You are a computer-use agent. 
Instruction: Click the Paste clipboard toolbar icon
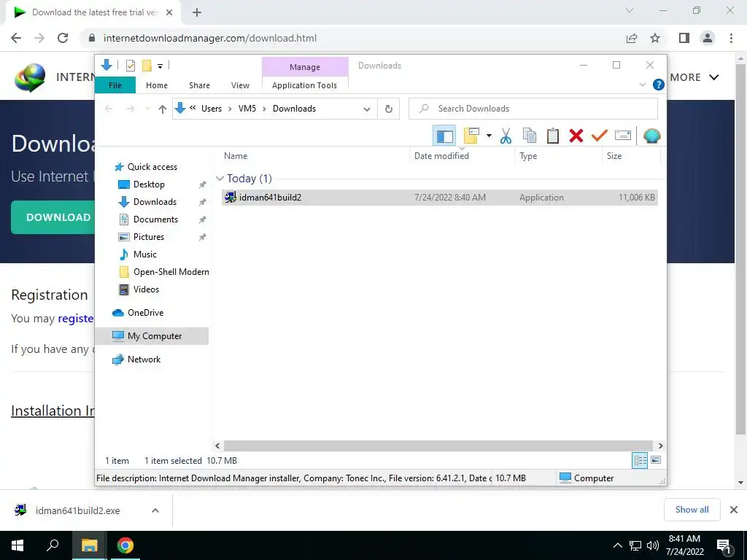coord(553,136)
